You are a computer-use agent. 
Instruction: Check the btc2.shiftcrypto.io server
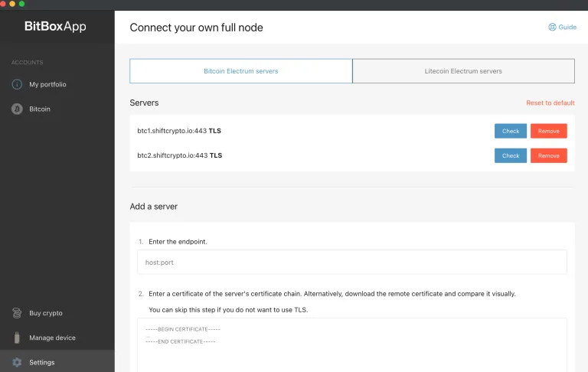tap(510, 155)
